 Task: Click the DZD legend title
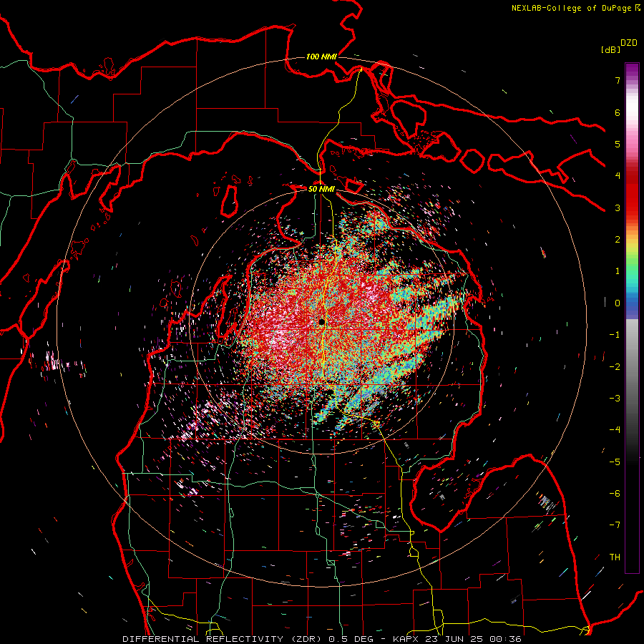click(x=629, y=43)
